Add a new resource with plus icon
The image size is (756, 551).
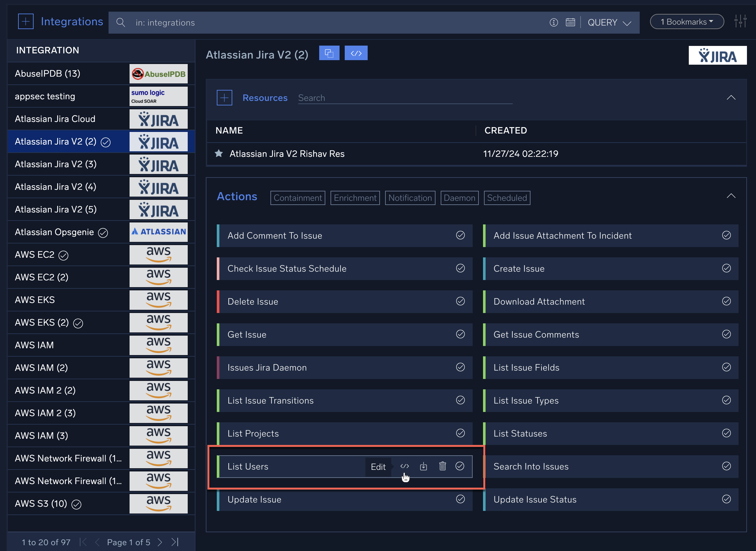[224, 98]
